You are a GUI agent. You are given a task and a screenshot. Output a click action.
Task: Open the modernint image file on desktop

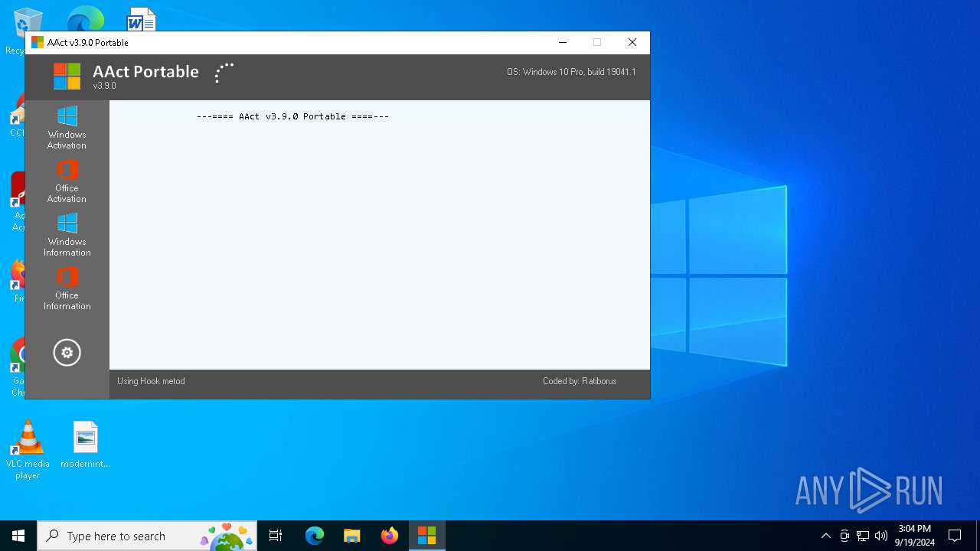tap(86, 445)
